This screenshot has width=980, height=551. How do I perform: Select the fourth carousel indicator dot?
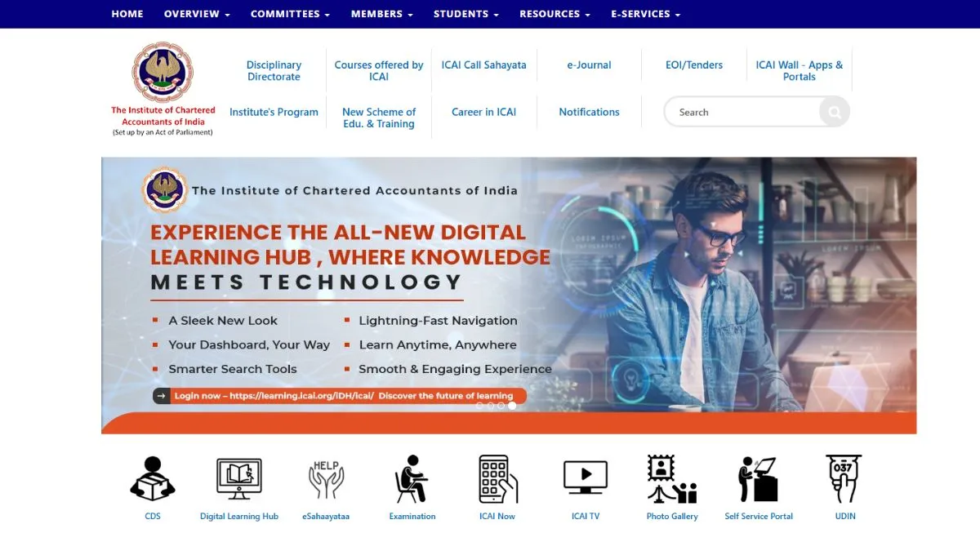pyautogui.click(x=512, y=405)
